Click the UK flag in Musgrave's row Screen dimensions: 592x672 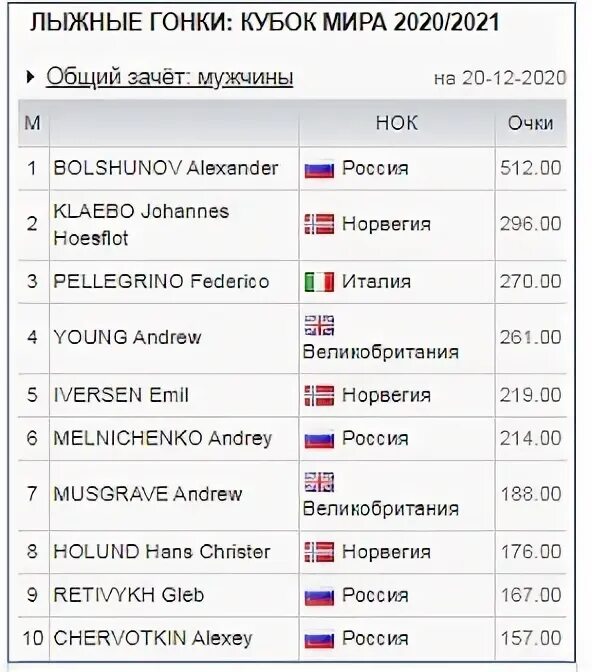coord(319,482)
